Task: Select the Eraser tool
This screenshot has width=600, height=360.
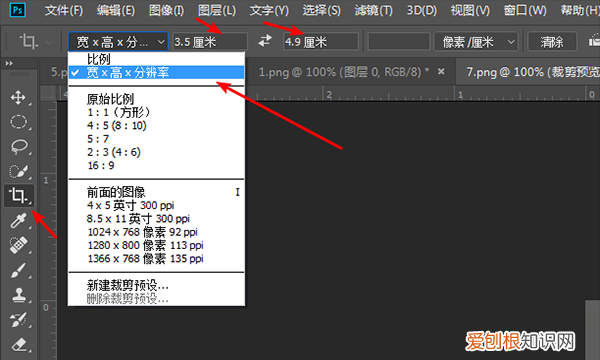Action: click(18, 344)
